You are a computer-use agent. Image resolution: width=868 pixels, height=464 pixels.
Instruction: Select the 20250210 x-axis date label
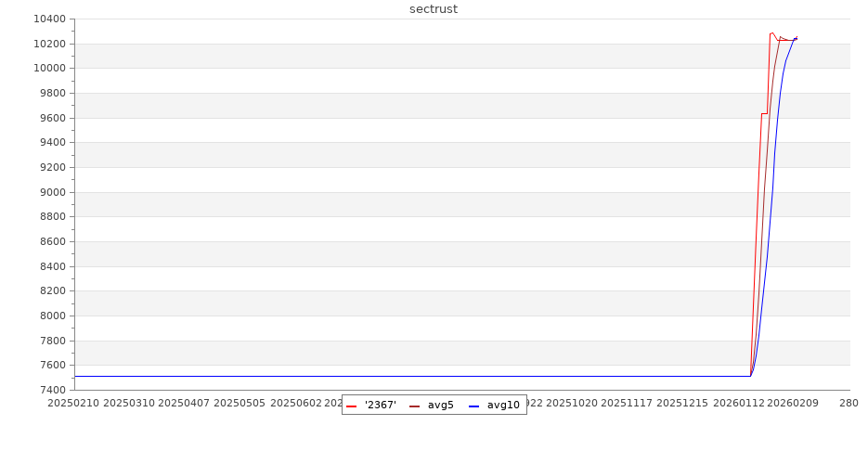click(x=72, y=404)
